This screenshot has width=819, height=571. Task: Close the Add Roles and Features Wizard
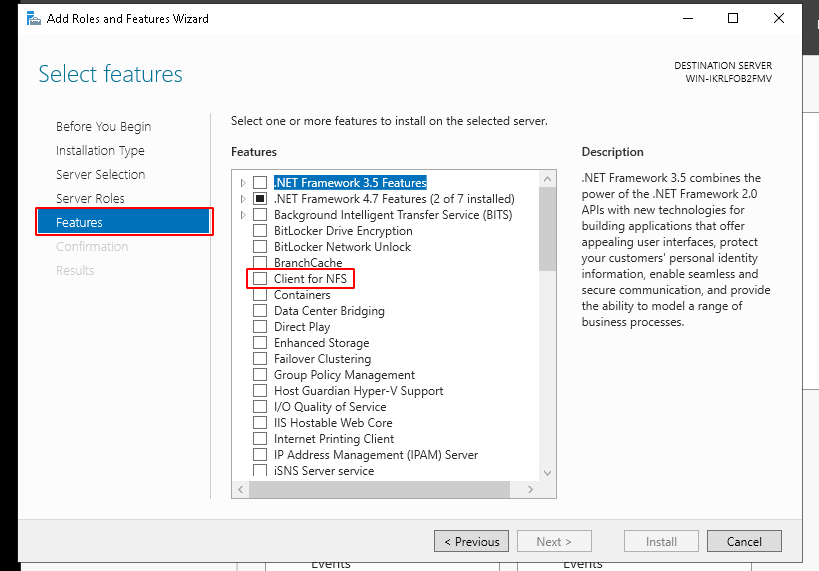click(778, 18)
